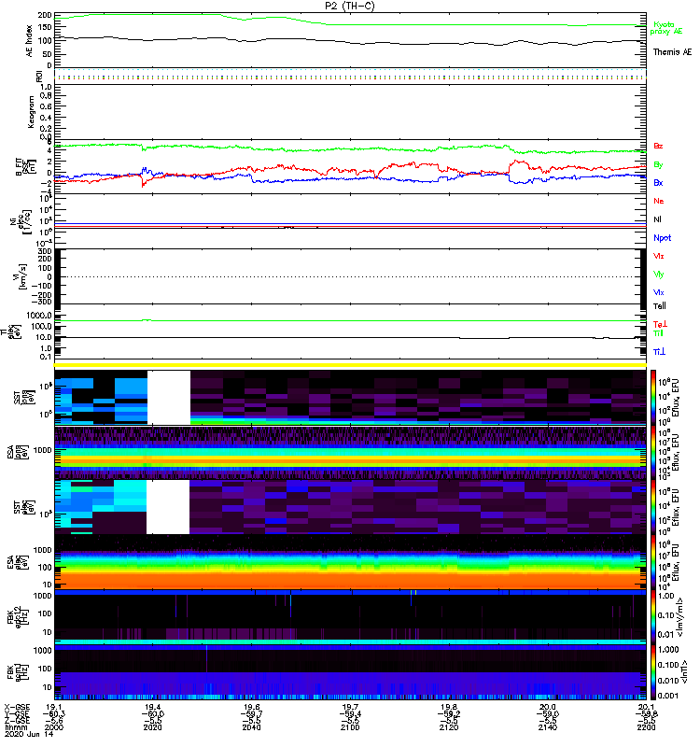This screenshot has height=747, width=700.
Task: Click the ESA elec Eflux color bar
Action: pos(652,562)
